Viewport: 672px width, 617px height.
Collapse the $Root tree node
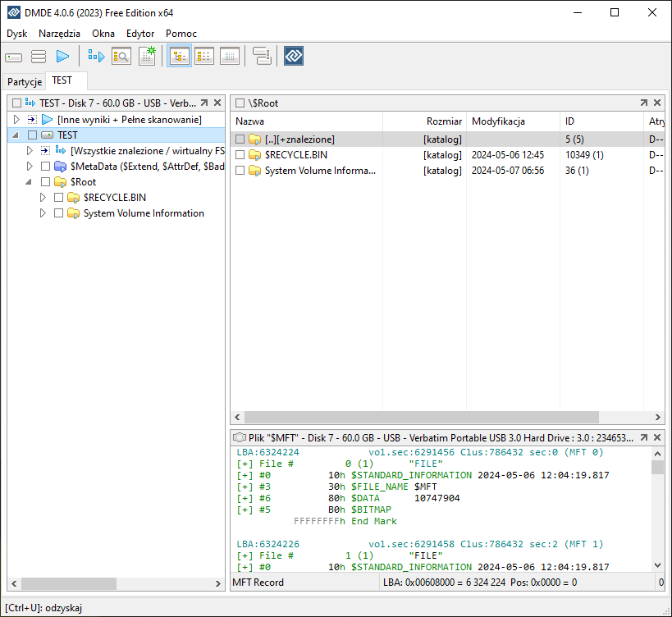[x=29, y=182]
